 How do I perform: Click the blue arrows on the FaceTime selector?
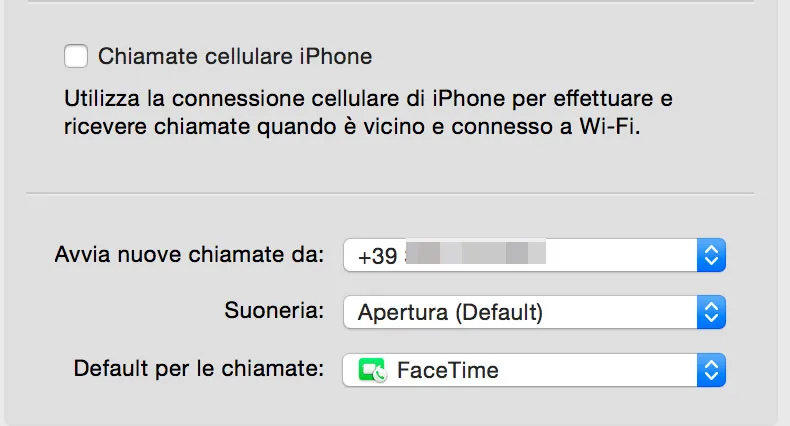tap(710, 370)
